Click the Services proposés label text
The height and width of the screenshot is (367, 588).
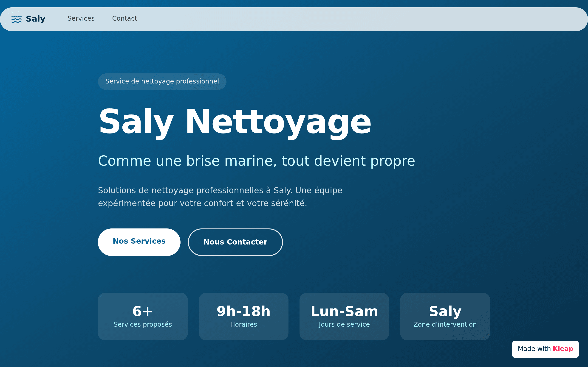[143, 325]
